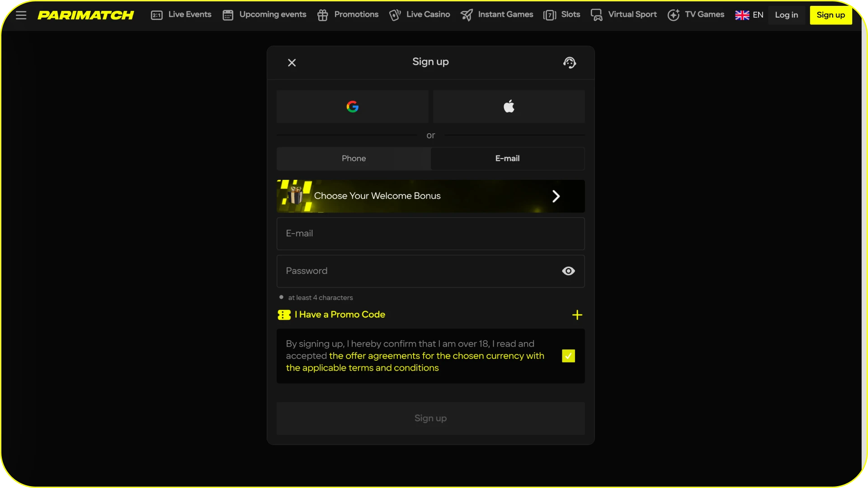The width and height of the screenshot is (868, 488).
Task: Switch to the Phone tab
Action: tap(354, 159)
